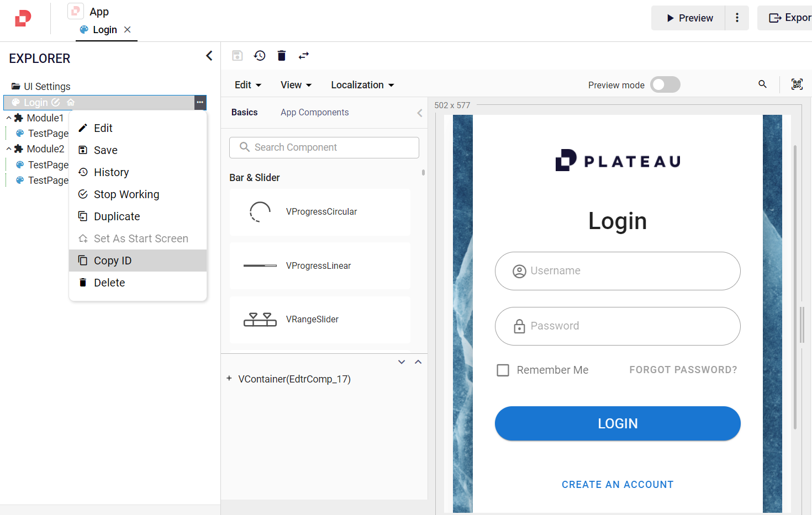Open the Localization dropdown menu

[x=362, y=85]
